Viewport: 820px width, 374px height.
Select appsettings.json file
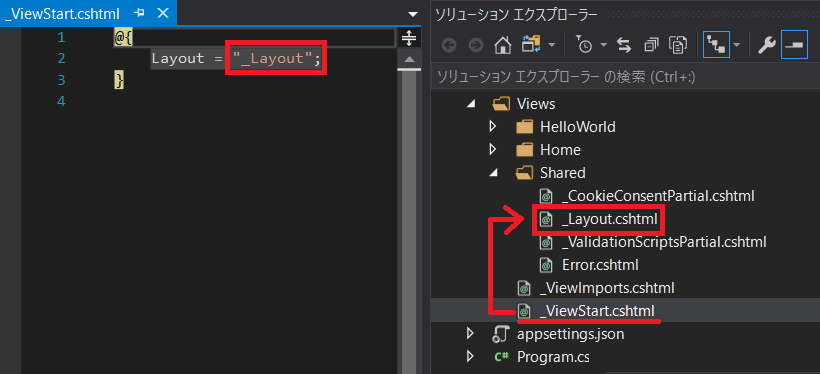point(570,333)
